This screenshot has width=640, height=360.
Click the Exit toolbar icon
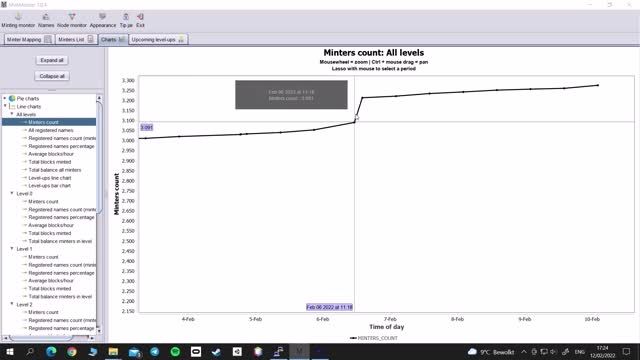point(140,20)
